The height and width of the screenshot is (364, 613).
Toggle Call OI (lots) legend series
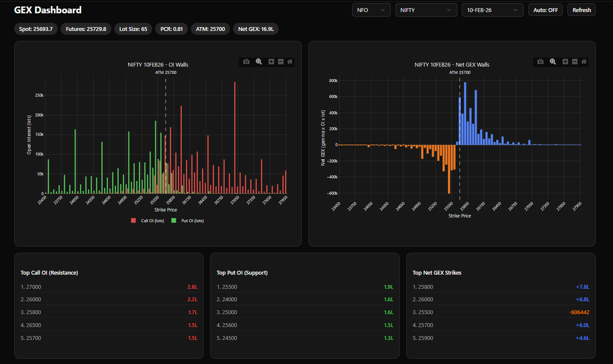click(148, 221)
